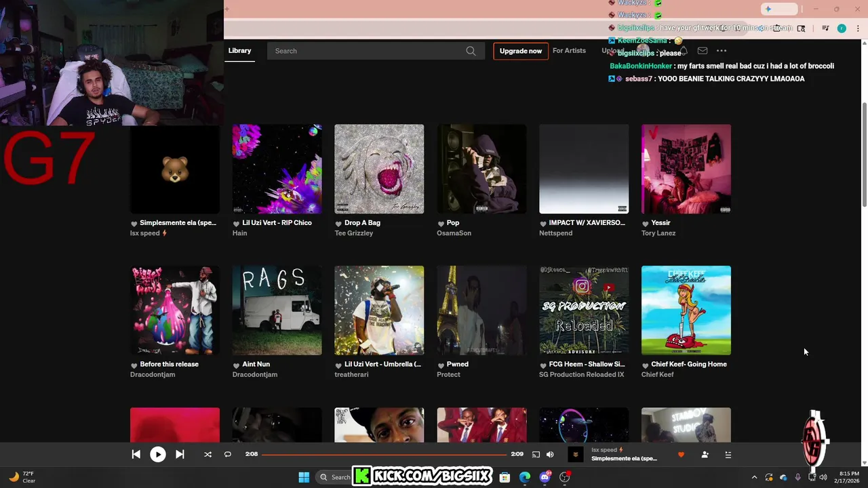
Task: Open the browser profile avatar
Action: pos(842,28)
